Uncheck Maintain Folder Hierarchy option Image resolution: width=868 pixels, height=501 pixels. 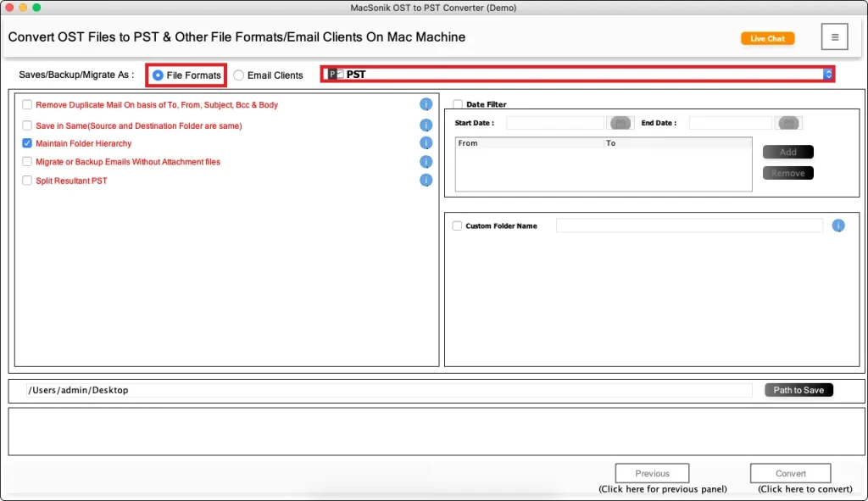coord(28,143)
